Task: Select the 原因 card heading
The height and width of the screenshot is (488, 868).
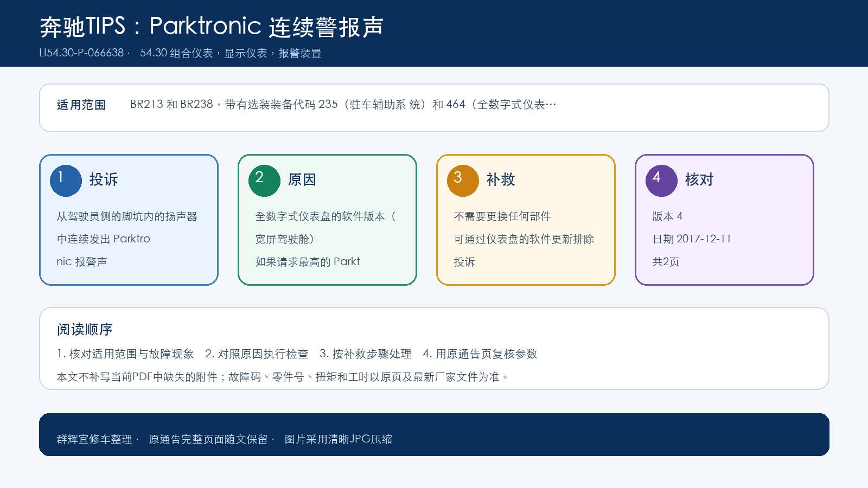Action: click(x=302, y=179)
